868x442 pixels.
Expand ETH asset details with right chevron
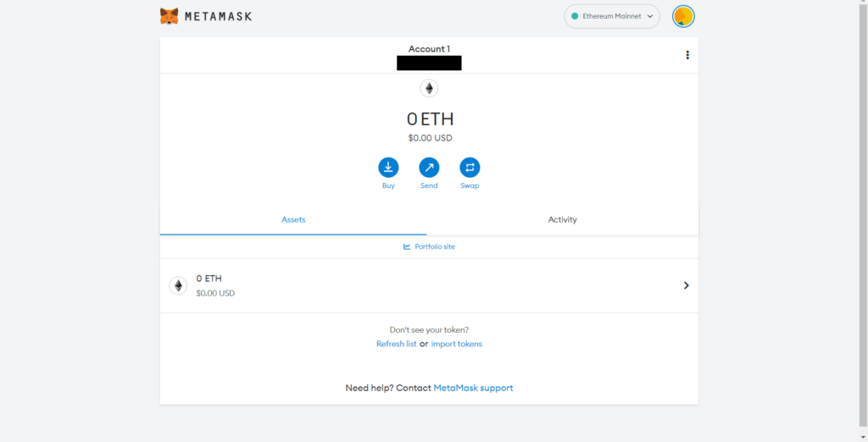pyautogui.click(x=686, y=285)
